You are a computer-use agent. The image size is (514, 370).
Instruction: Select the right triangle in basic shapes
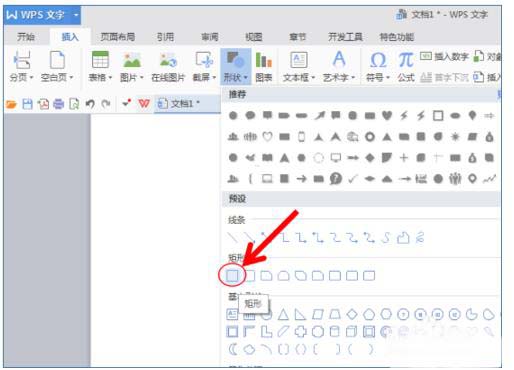click(x=300, y=314)
